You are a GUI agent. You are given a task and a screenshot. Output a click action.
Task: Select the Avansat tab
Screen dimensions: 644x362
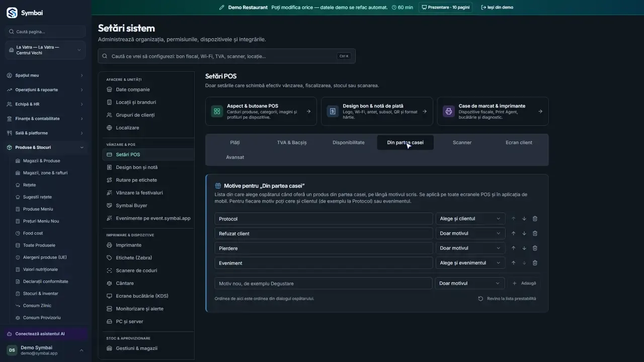[x=235, y=157]
